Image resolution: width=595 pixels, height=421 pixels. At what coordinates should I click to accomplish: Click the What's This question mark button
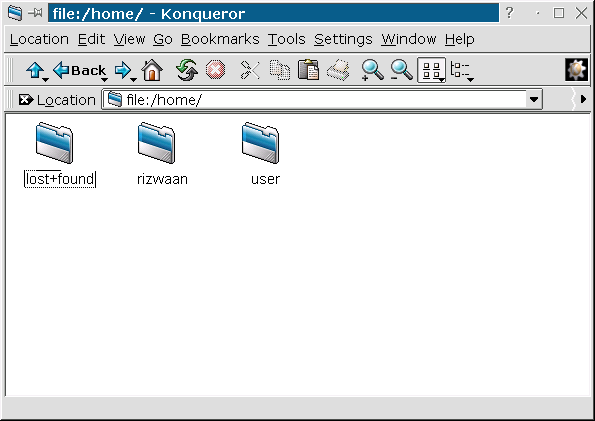(509, 13)
